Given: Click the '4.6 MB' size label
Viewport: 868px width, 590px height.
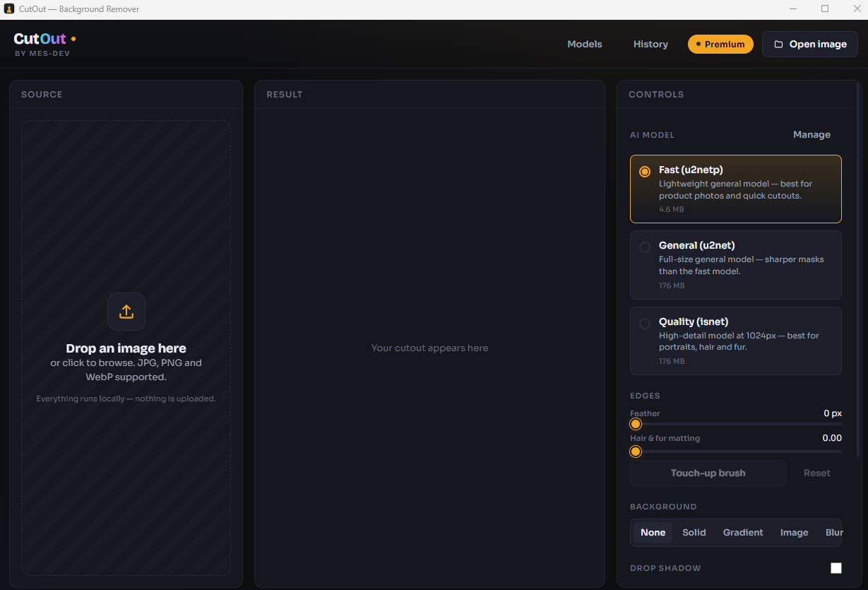Looking at the screenshot, I should point(672,210).
